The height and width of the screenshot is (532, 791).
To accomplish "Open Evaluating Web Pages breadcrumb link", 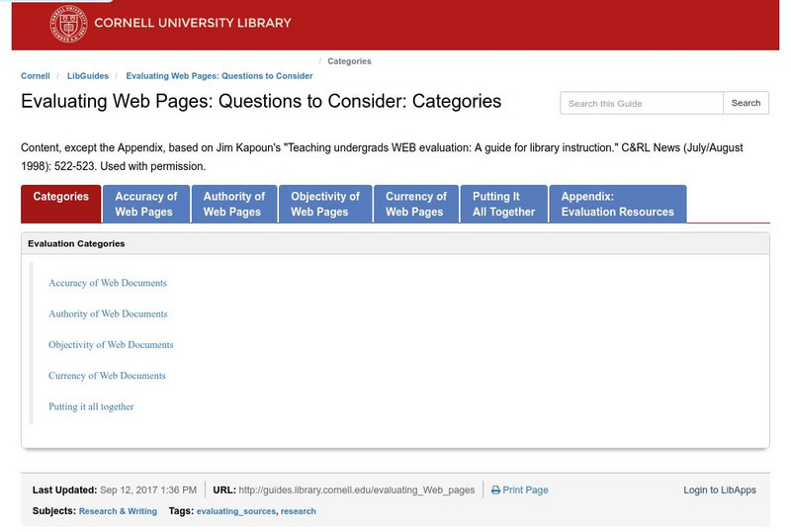I will [x=219, y=76].
